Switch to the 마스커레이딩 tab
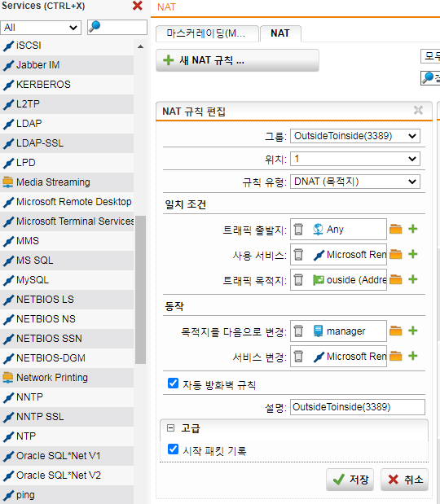The image size is (440, 504). (207, 33)
